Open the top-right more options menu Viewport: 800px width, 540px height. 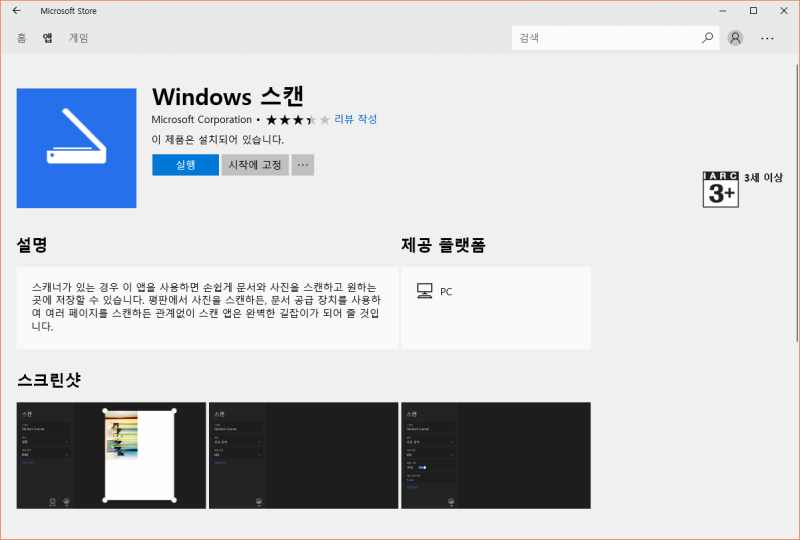pos(767,38)
